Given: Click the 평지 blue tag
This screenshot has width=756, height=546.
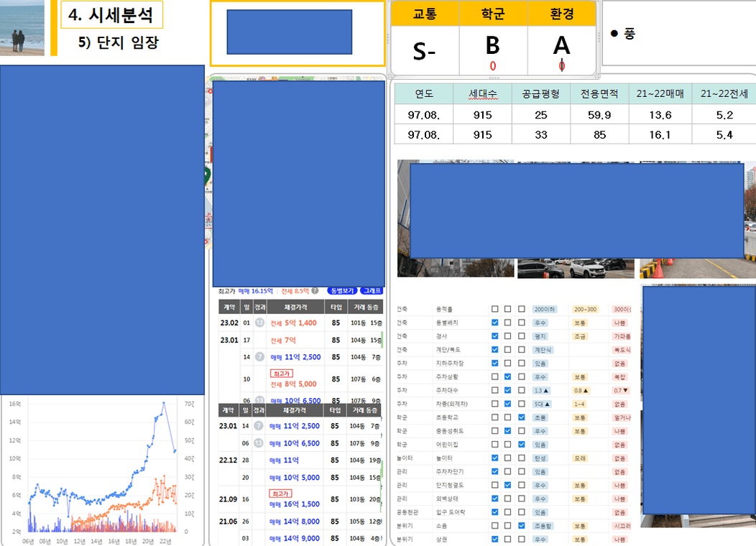Looking at the screenshot, I should (540, 336).
